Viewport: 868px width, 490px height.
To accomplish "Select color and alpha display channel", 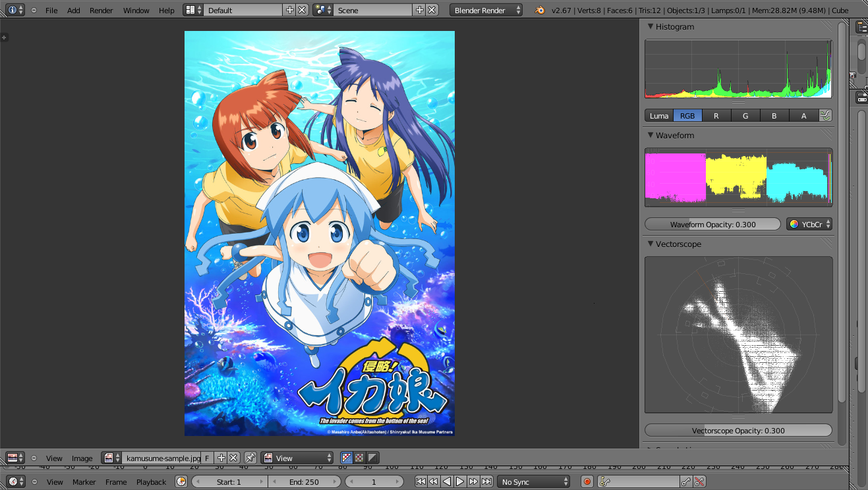I will (347, 458).
